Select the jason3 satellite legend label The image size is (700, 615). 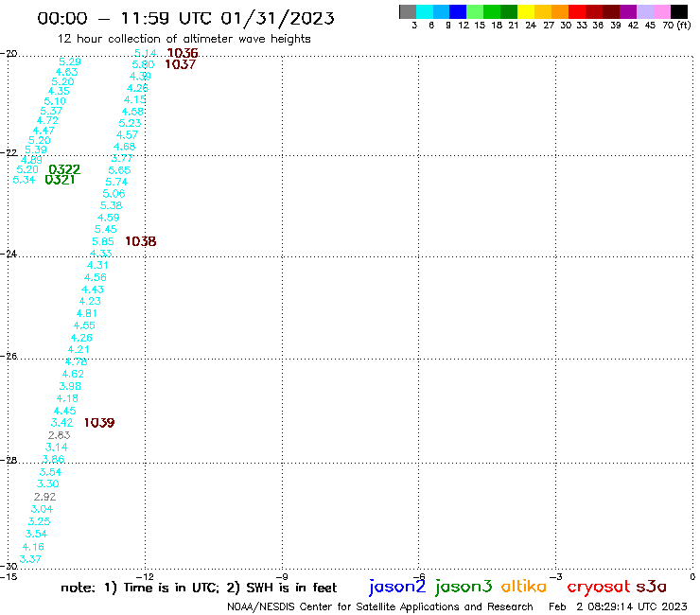tap(464, 587)
